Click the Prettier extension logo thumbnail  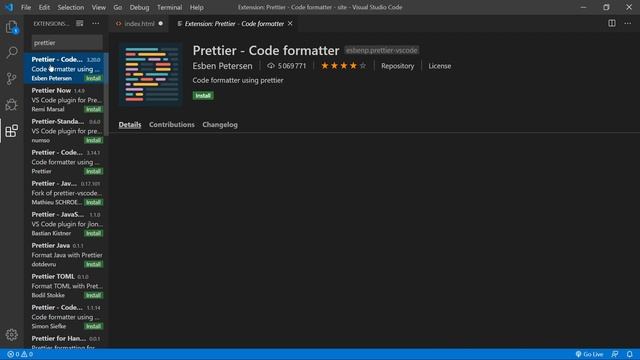[x=151, y=74]
